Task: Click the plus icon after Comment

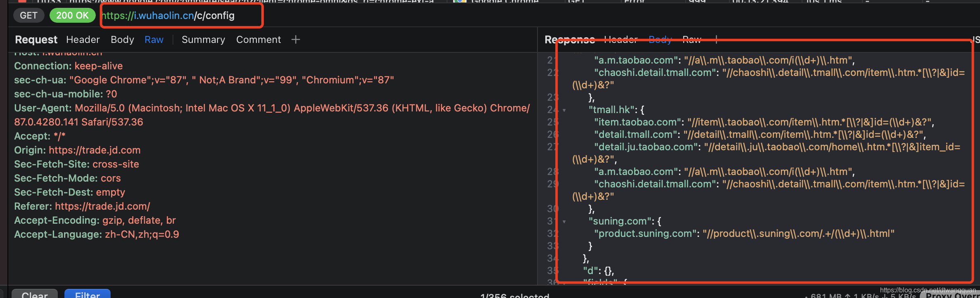Action: point(296,40)
